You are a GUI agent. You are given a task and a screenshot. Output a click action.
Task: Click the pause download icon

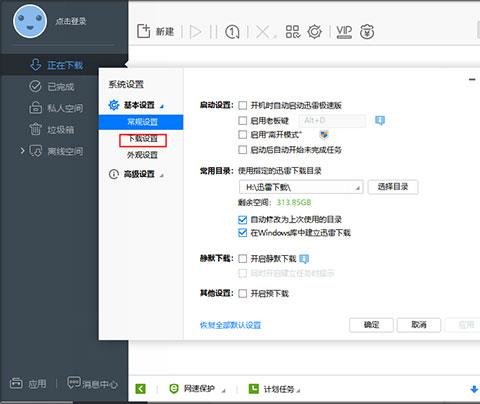[x=214, y=32]
